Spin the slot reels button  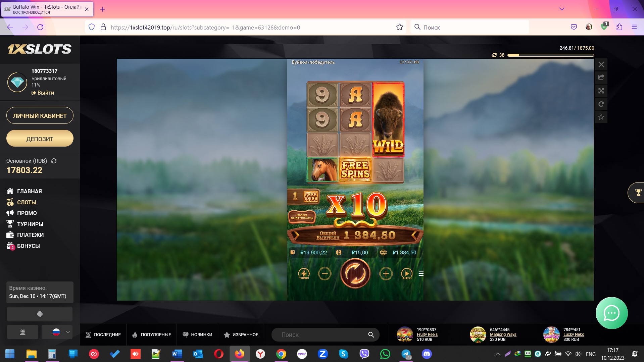(x=355, y=274)
